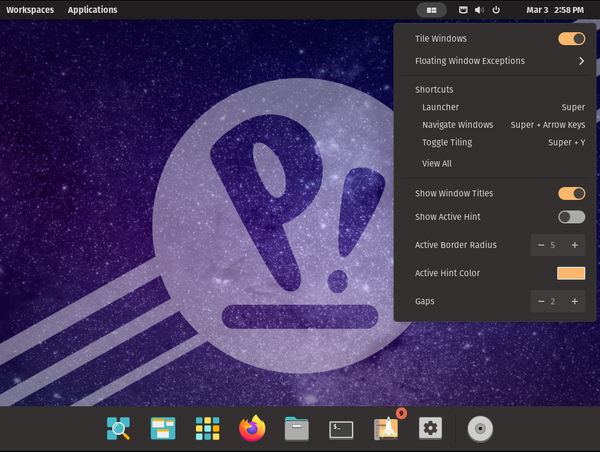Increase Gaps value with plus button
This screenshot has width=600, height=452.
pyautogui.click(x=574, y=302)
